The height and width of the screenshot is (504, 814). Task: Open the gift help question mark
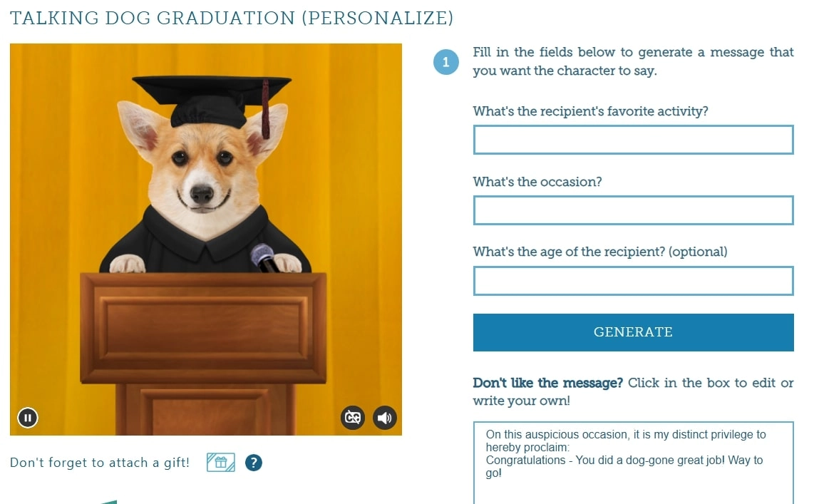pos(253,463)
